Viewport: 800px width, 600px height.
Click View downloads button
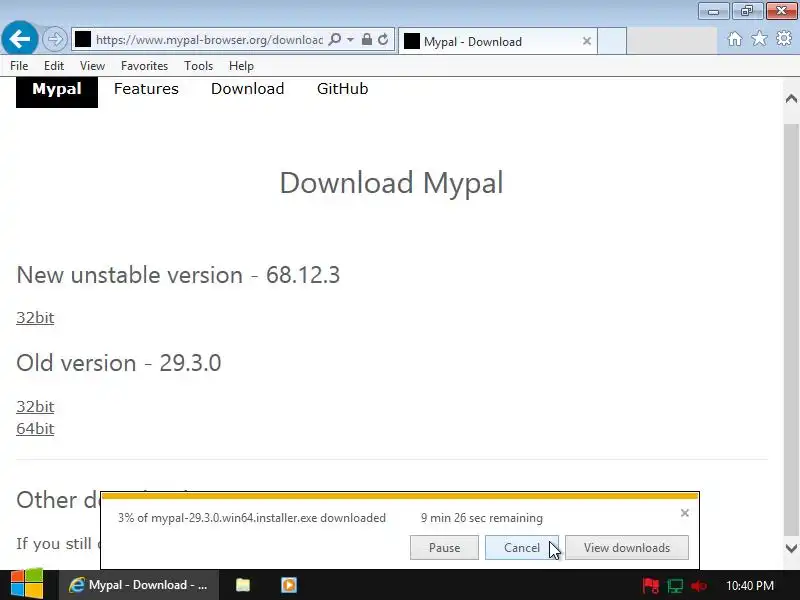627,547
